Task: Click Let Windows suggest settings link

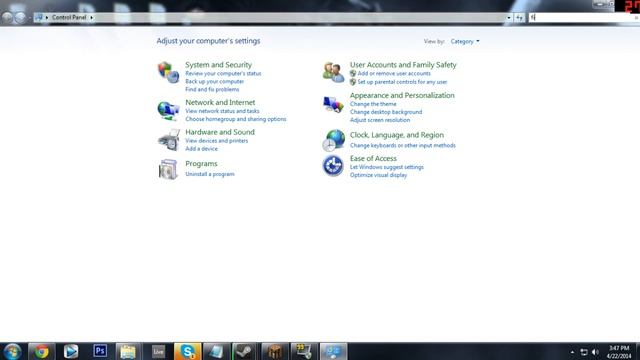Action: point(387,167)
